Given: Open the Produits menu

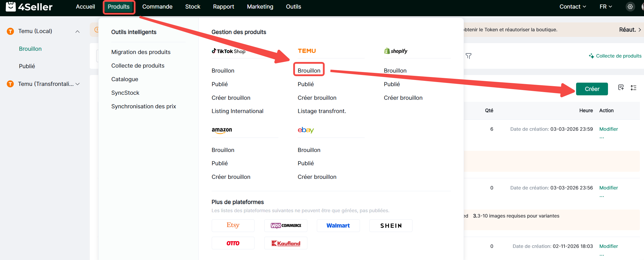Looking at the screenshot, I should [119, 7].
